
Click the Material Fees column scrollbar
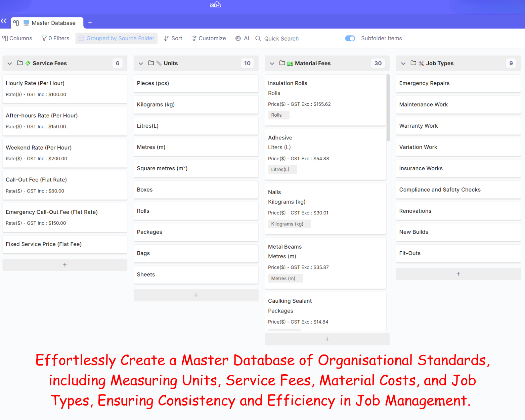click(x=388, y=108)
